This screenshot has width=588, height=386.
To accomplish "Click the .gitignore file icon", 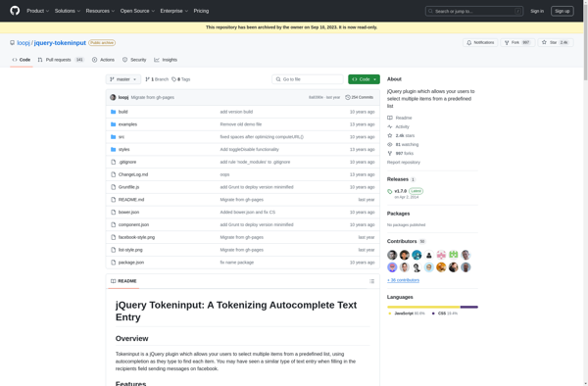I will [114, 162].
